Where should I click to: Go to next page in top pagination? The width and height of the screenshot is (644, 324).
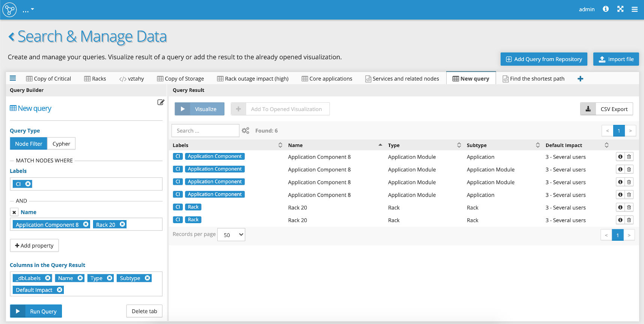click(630, 131)
